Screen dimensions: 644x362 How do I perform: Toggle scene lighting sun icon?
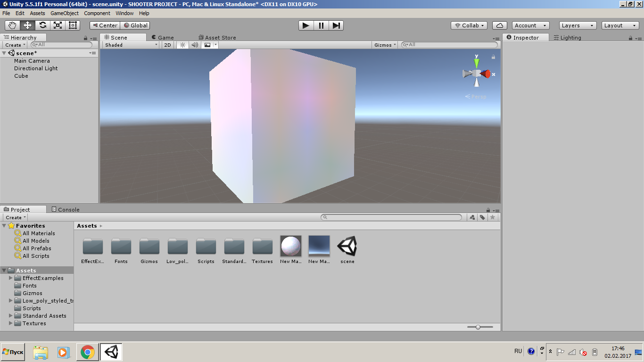tap(183, 45)
